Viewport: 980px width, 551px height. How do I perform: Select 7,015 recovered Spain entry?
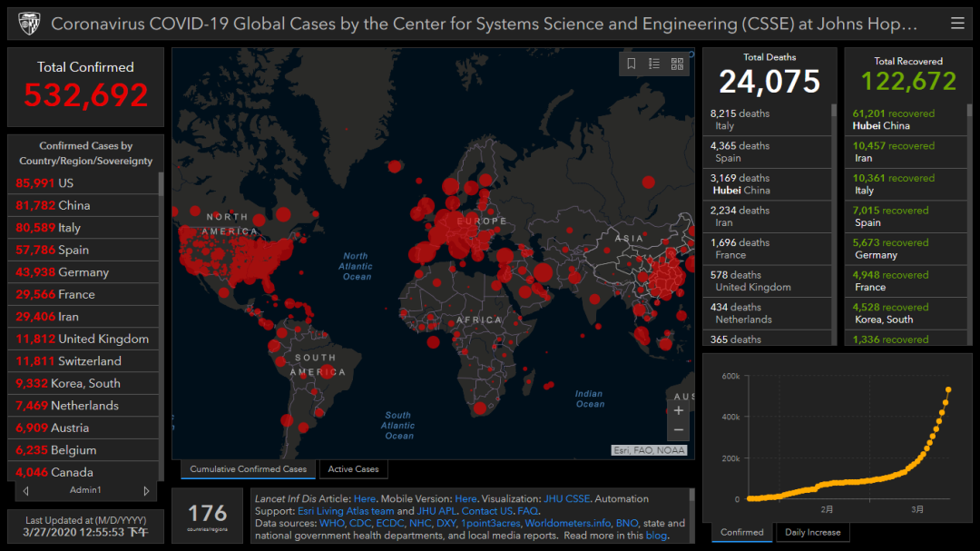(906, 216)
